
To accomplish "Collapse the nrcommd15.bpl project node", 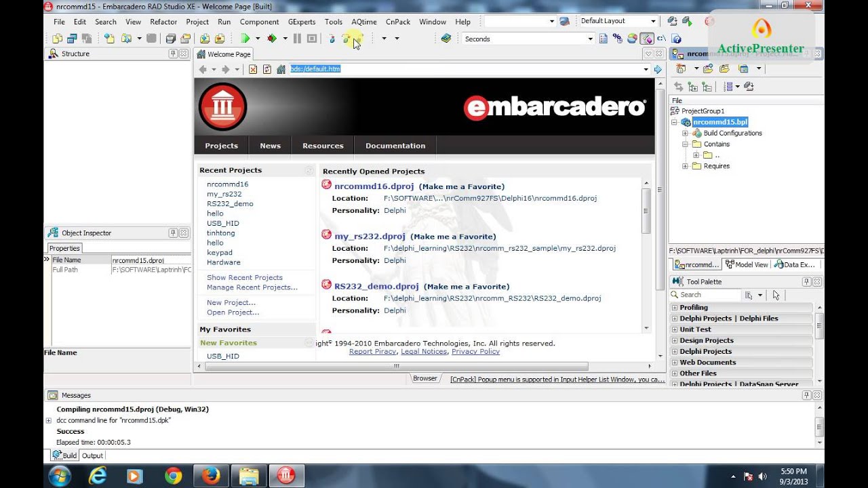I will point(674,123).
